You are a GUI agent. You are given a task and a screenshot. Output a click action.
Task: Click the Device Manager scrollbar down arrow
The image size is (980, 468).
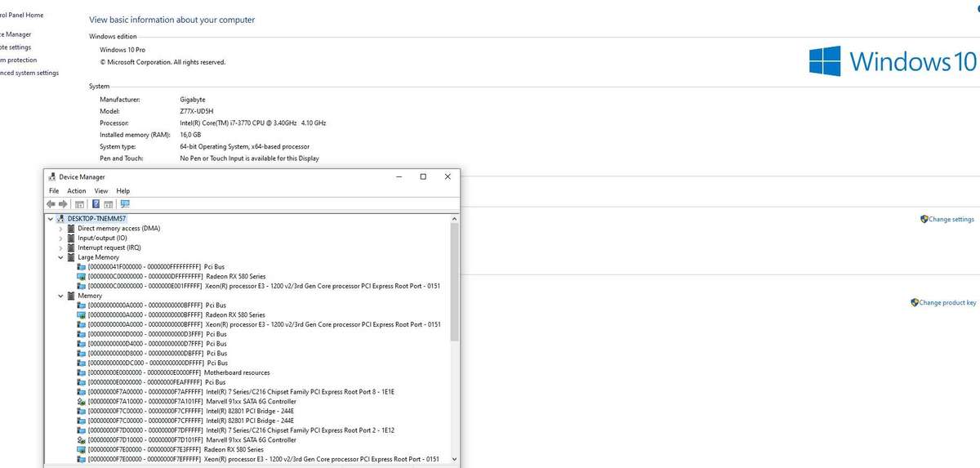pyautogui.click(x=455, y=461)
